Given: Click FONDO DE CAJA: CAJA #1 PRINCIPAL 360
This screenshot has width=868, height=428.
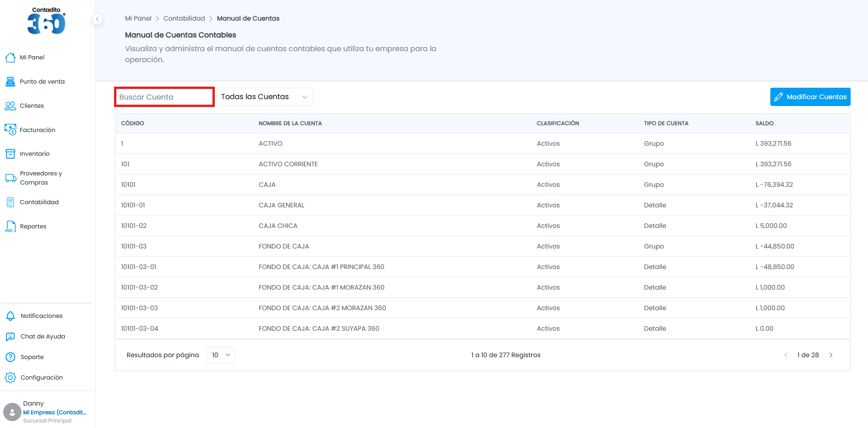Looking at the screenshot, I should [322, 267].
